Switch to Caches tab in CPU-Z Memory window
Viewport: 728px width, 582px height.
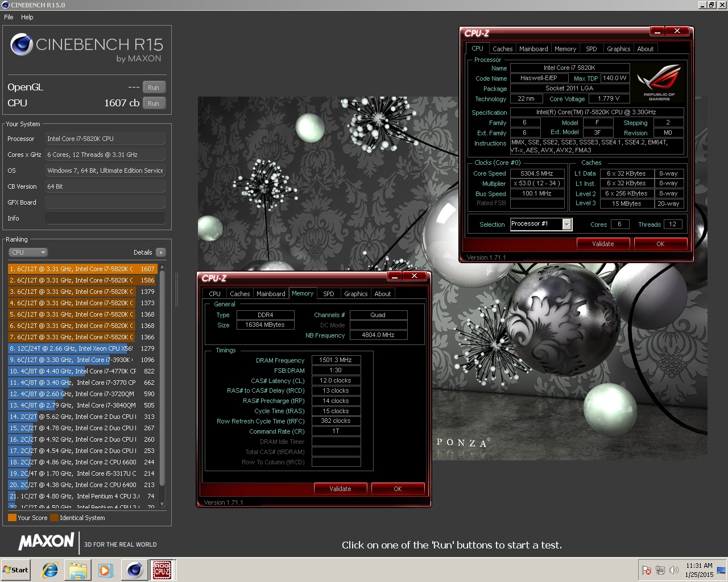point(239,294)
